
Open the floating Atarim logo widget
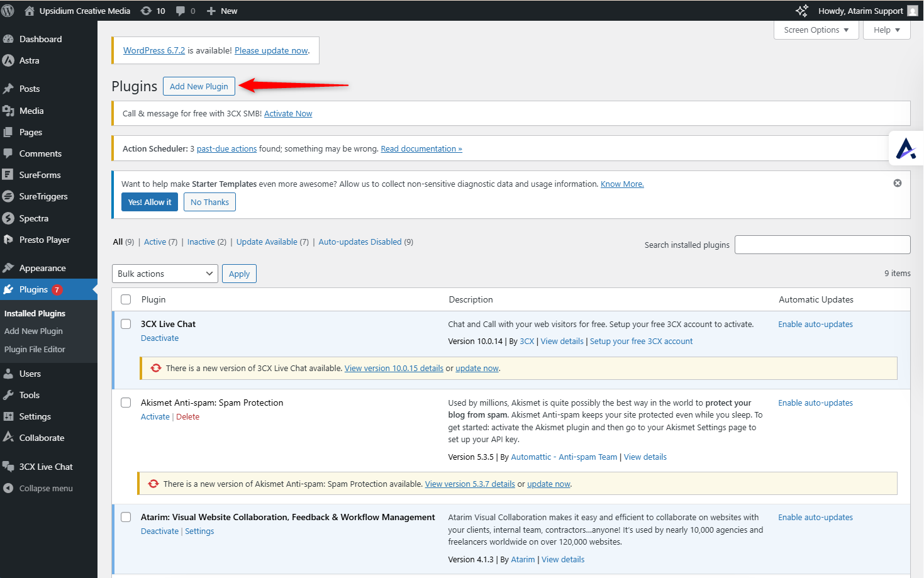click(x=906, y=148)
